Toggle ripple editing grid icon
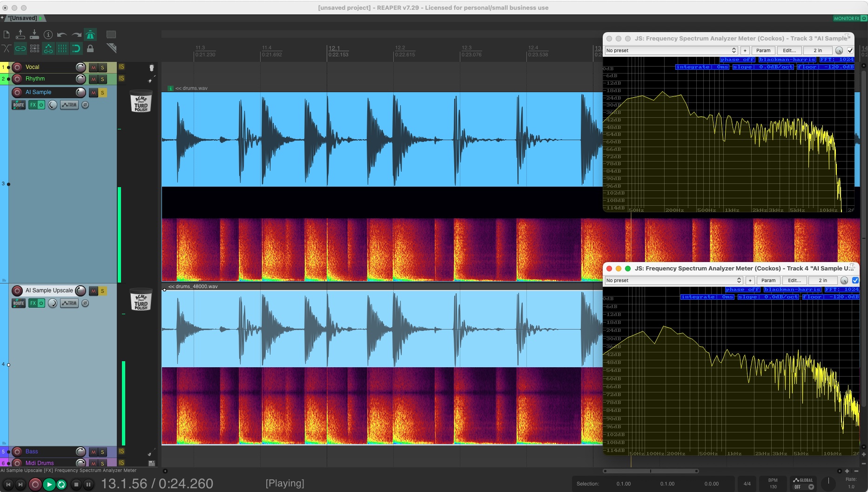This screenshot has width=868, height=492. (34, 48)
